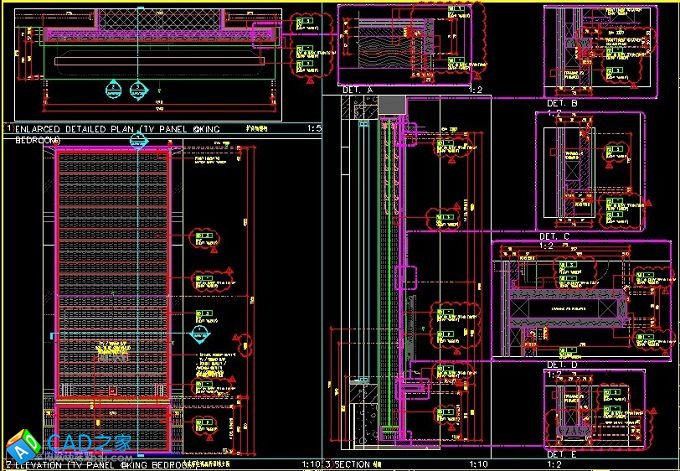Click the DET. D label
The height and width of the screenshot is (471, 680).
point(562,364)
